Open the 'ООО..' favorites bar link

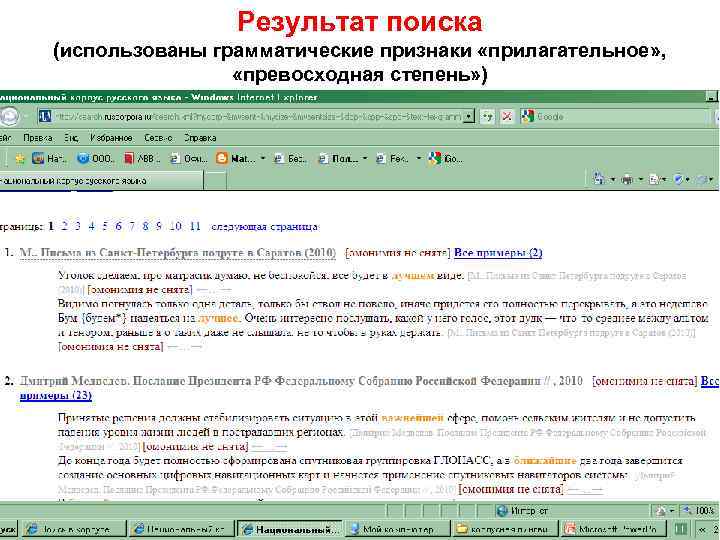click(x=95, y=159)
